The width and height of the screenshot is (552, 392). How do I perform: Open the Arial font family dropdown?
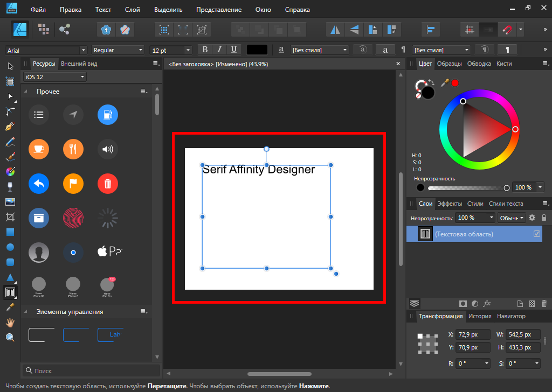(x=83, y=50)
